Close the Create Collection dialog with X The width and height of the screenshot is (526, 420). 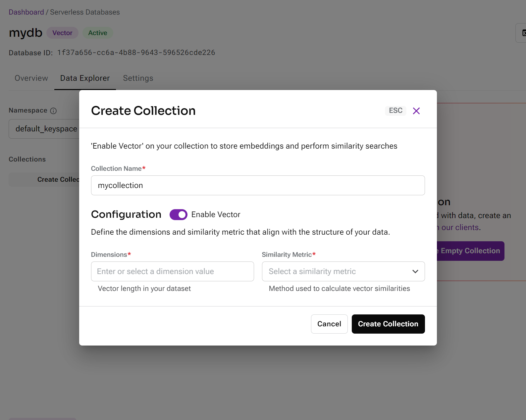point(416,111)
